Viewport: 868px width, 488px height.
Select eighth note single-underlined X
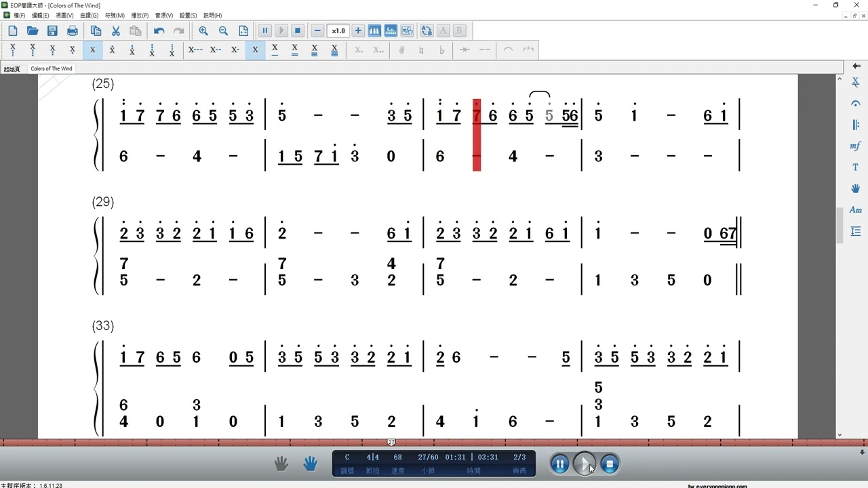coord(275,50)
